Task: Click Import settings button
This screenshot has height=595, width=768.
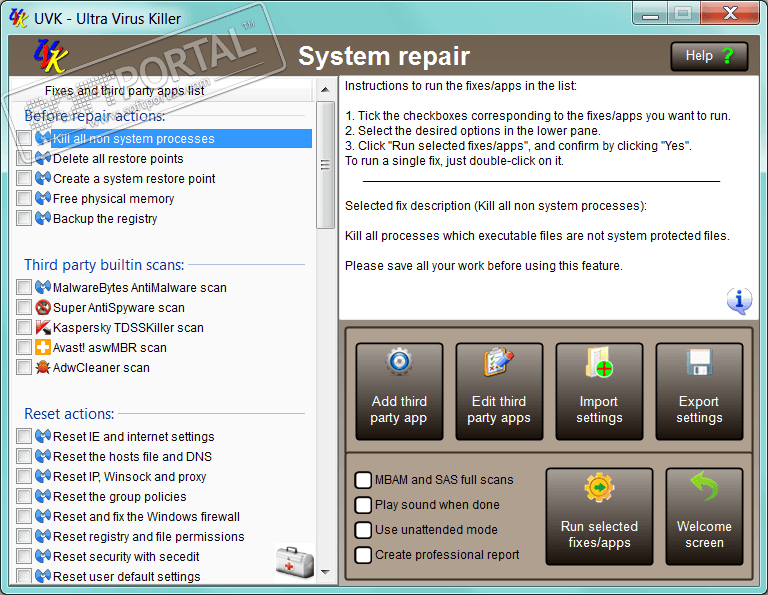Action: click(x=599, y=391)
